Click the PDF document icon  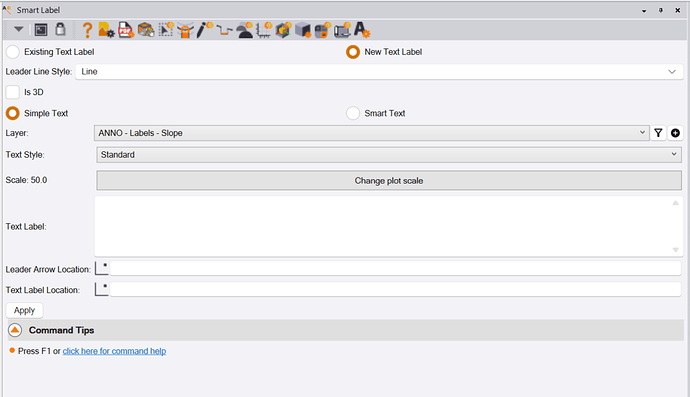coord(126,30)
